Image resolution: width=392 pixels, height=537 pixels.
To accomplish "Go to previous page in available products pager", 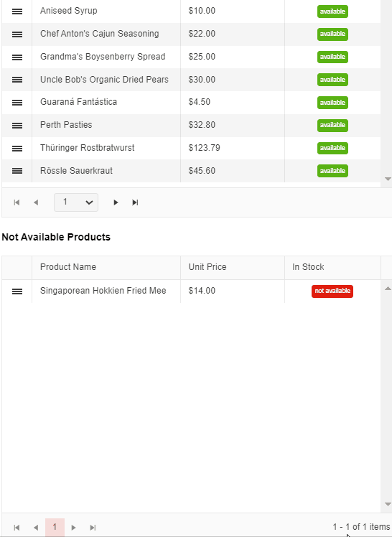I will coord(36,202).
